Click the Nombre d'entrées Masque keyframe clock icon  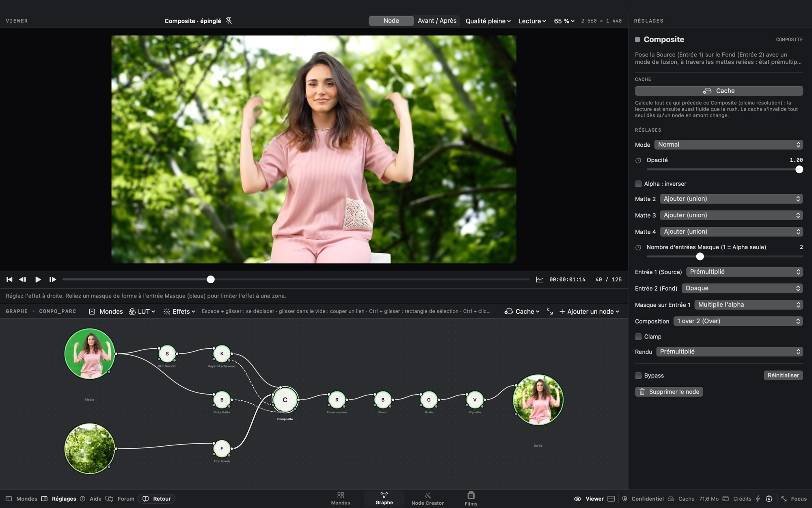coord(638,247)
